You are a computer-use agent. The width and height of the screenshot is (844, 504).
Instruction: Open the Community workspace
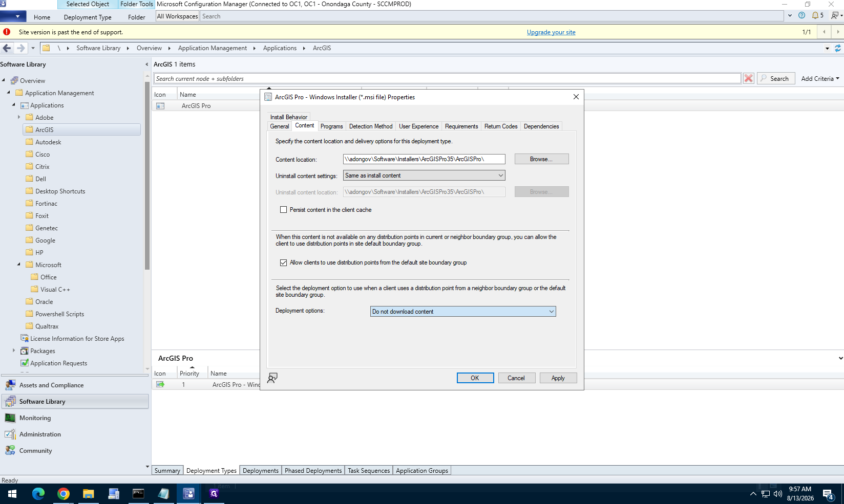click(75, 451)
